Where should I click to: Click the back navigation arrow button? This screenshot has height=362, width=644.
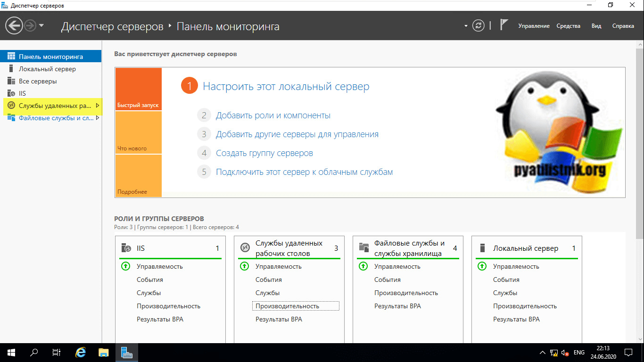(15, 25)
